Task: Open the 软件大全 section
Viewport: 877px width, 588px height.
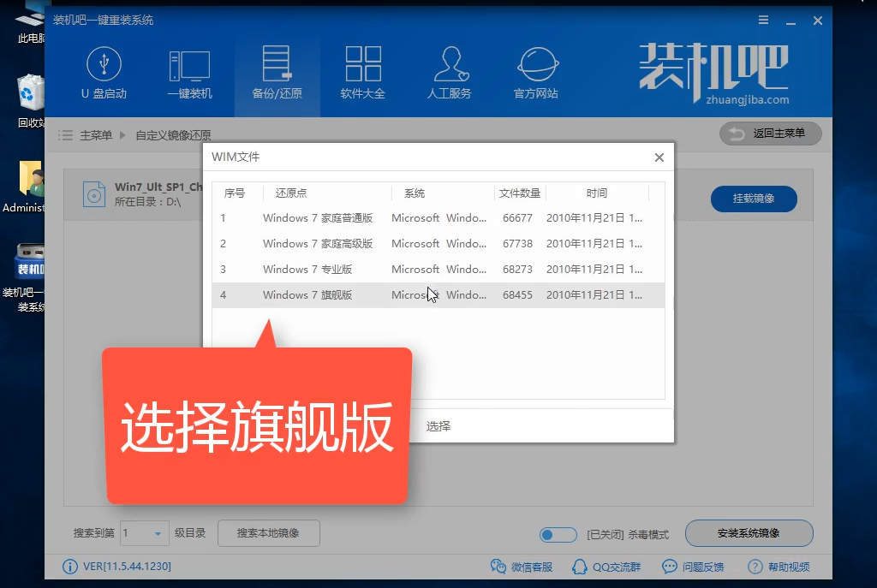Action: tap(362, 74)
